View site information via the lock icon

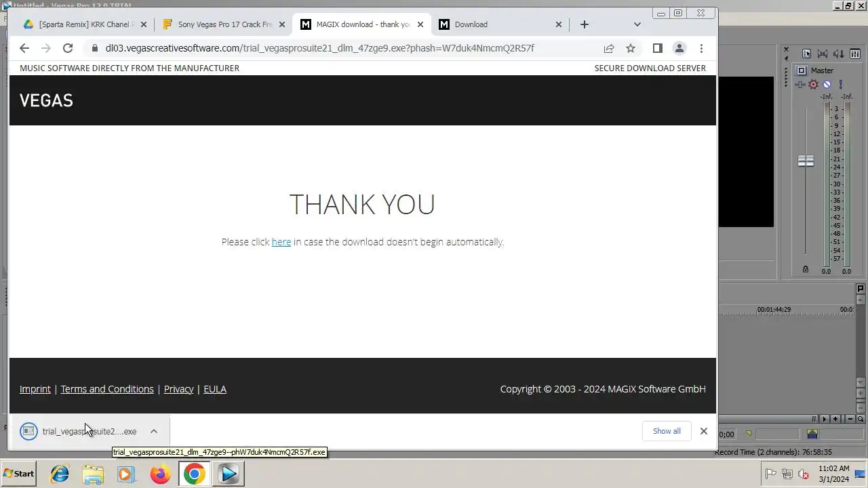click(94, 48)
